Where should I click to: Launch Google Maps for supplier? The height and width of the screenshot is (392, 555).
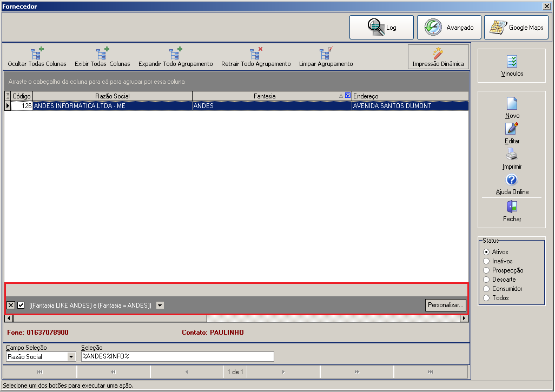point(516,27)
